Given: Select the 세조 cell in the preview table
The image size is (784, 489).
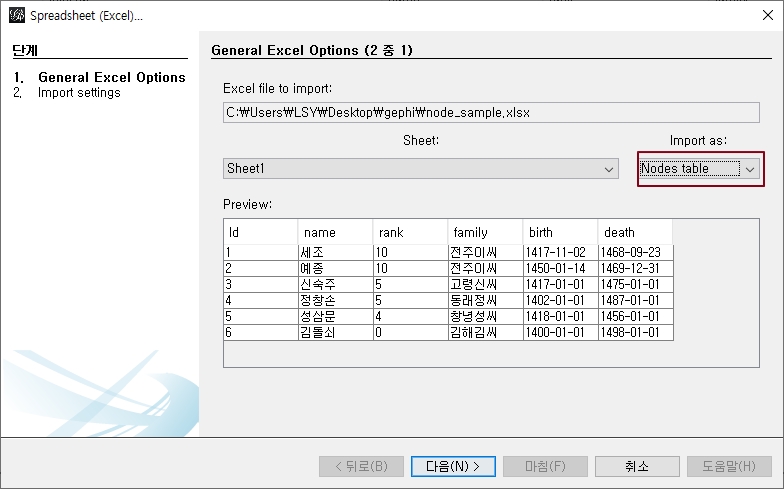Looking at the screenshot, I should tap(335, 252).
